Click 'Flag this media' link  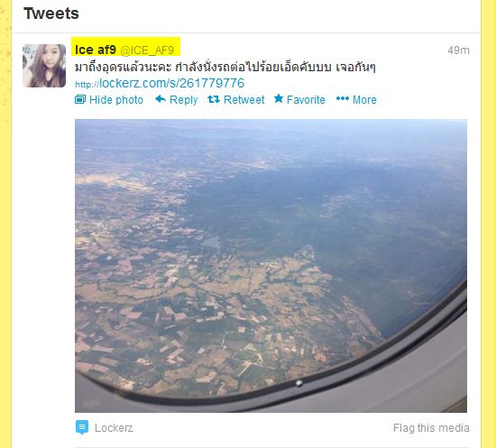pos(431,428)
